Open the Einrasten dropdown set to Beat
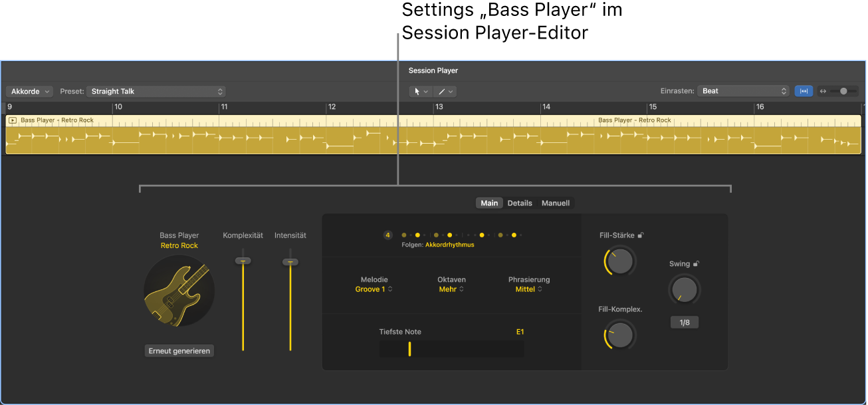 pyautogui.click(x=743, y=91)
